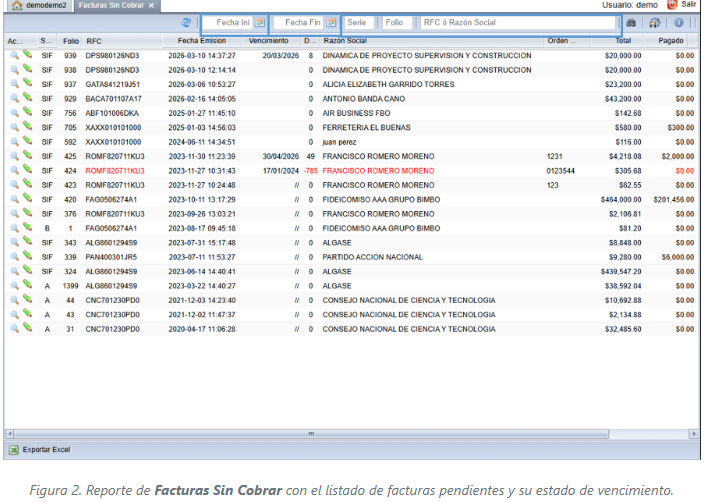Click the blue info icon in the toolbar

coord(679,22)
